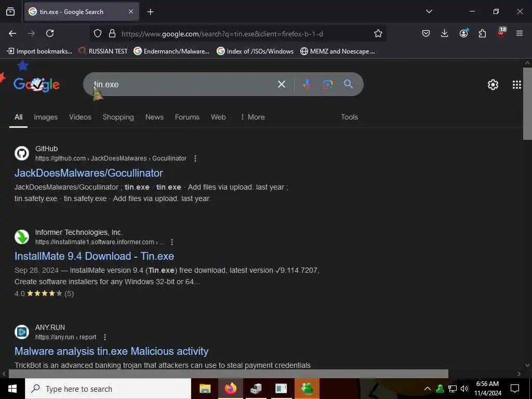The width and height of the screenshot is (532, 399).
Task: Open Google quick settings gear
Action: click(x=493, y=85)
